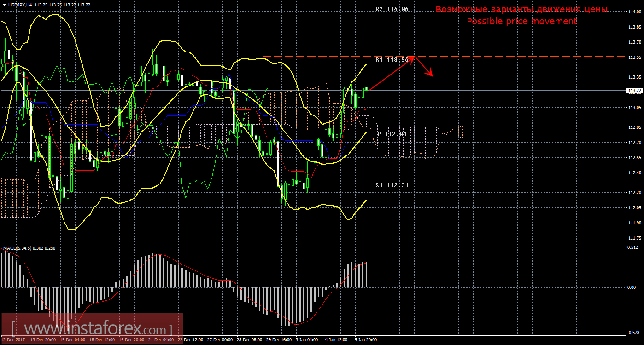Image resolution: width=644 pixels, height=345 pixels.
Task: Click the '18 Dec 12:00' time label
Action: tap(102, 340)
